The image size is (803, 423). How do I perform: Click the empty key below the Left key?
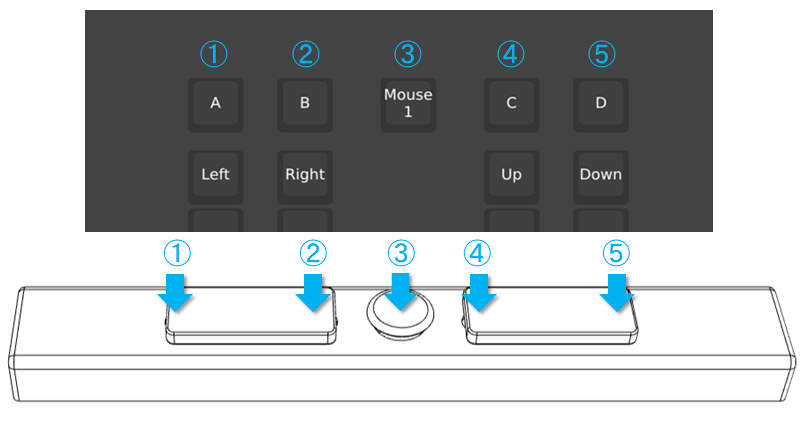click(216, 220)
